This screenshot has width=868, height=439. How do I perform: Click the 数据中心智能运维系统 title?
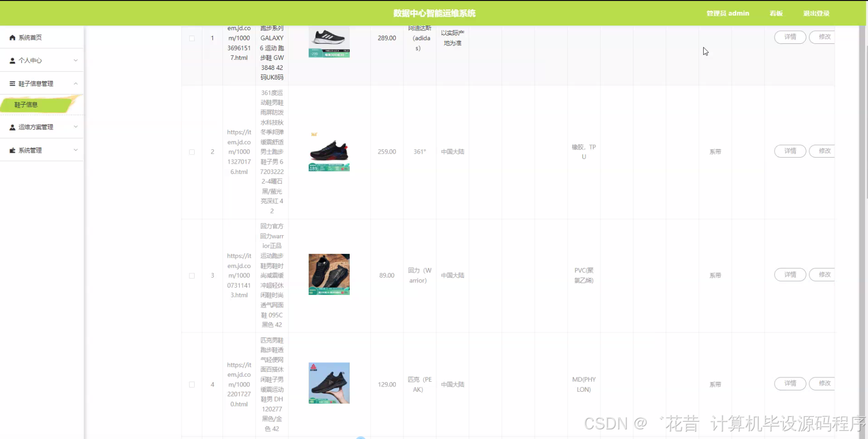pos(434,13)
